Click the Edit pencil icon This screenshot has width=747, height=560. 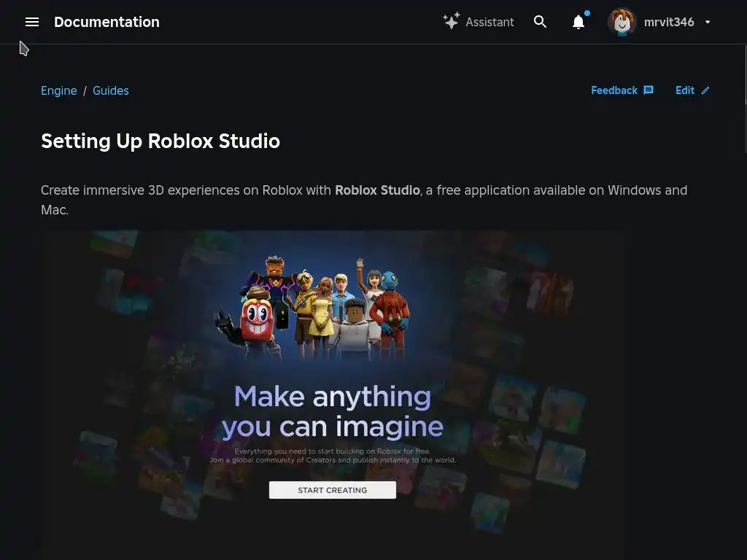[705, 90]
